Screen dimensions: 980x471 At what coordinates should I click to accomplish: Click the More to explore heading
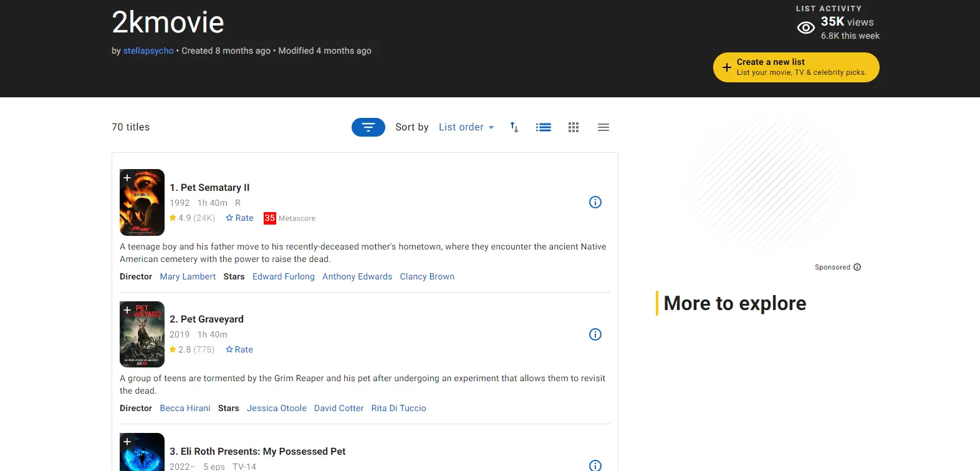(735, 303)
